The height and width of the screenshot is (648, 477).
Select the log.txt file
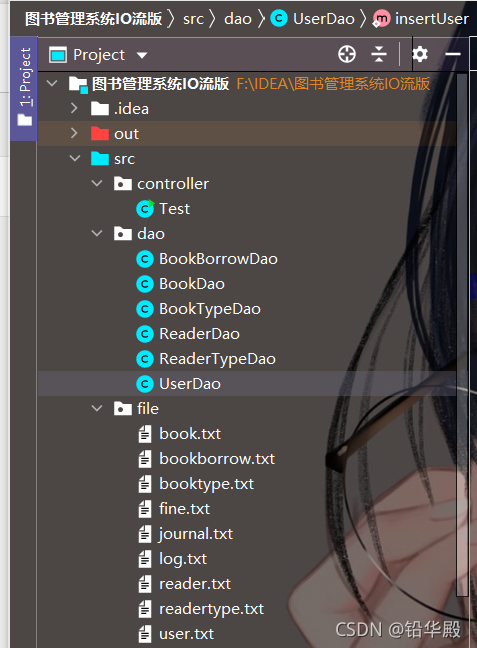pos(183,559)
